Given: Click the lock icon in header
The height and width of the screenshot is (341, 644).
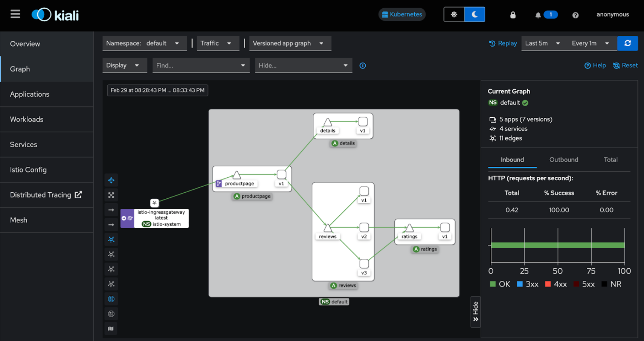Looking at the screenshot, I should [513, 15].
